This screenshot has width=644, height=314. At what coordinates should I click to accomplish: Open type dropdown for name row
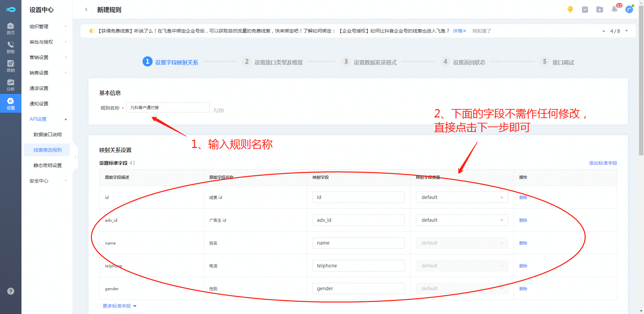[462, 243]
